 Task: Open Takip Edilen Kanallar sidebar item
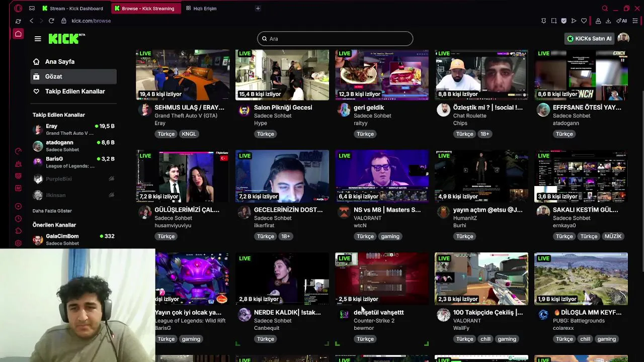pyautogui.click(x=73, y=91)
